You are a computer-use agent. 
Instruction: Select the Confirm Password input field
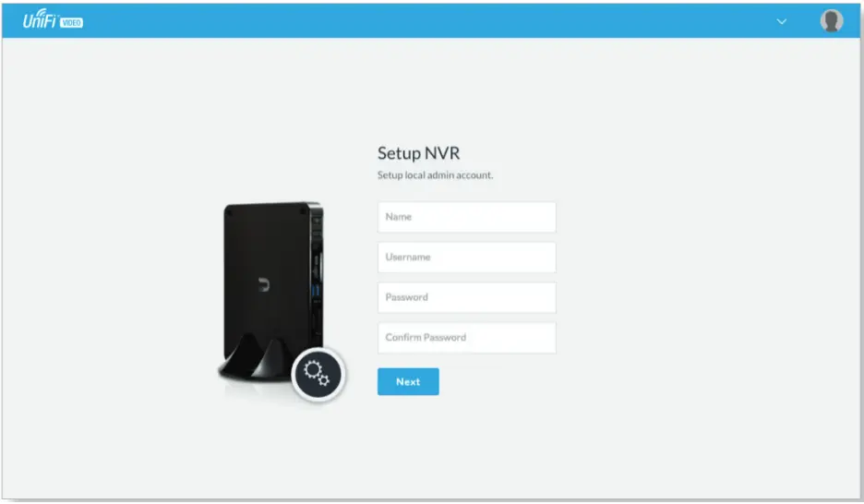tap(467, 338)
